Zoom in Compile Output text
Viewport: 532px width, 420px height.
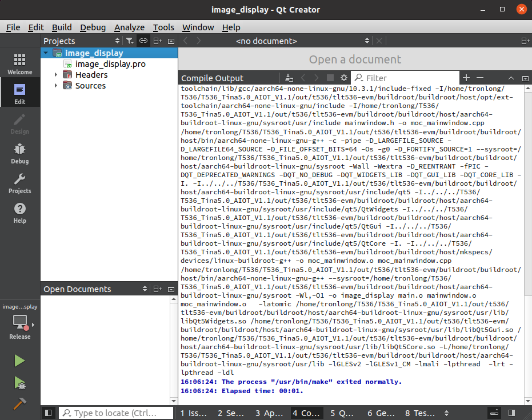point(466,78)
